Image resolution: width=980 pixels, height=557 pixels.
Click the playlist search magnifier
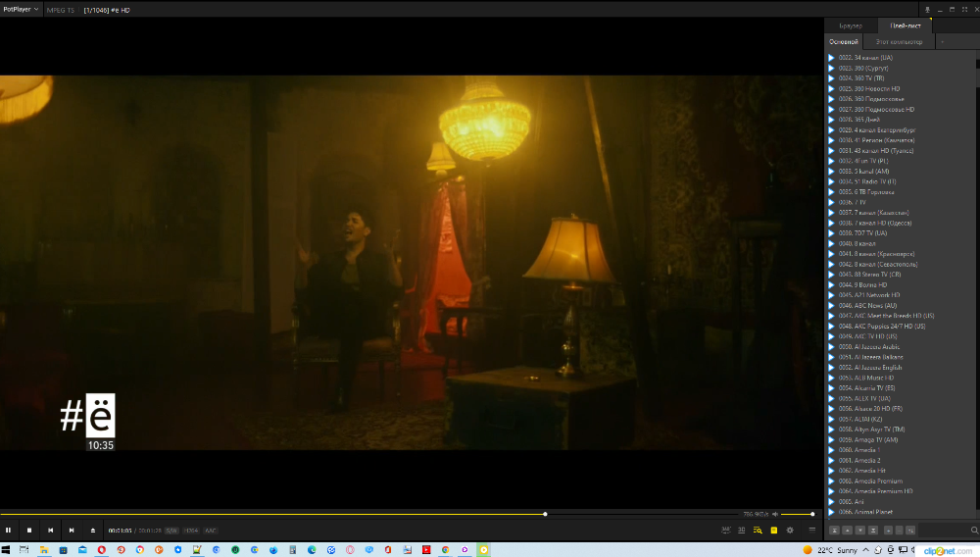pyautogui.click(x=974, y=531)
